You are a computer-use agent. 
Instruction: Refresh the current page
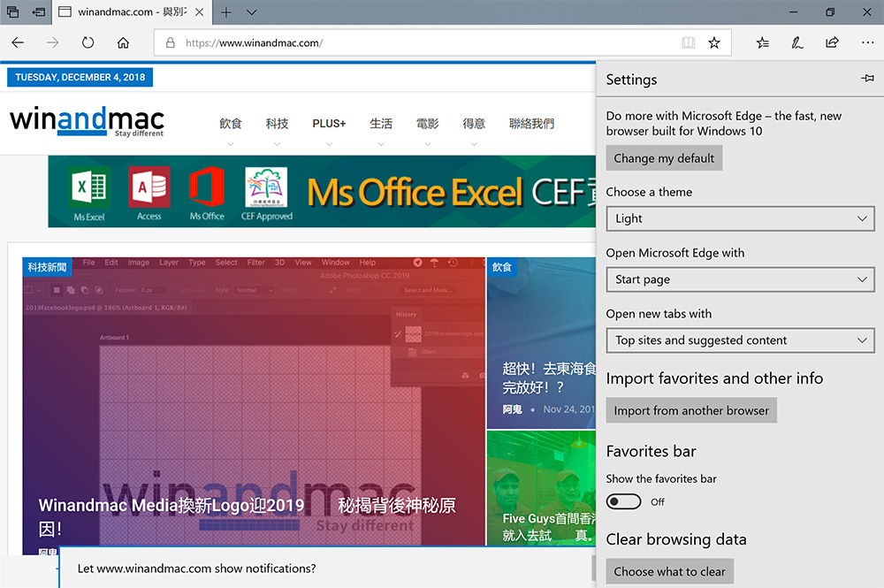tap(88, 42)
